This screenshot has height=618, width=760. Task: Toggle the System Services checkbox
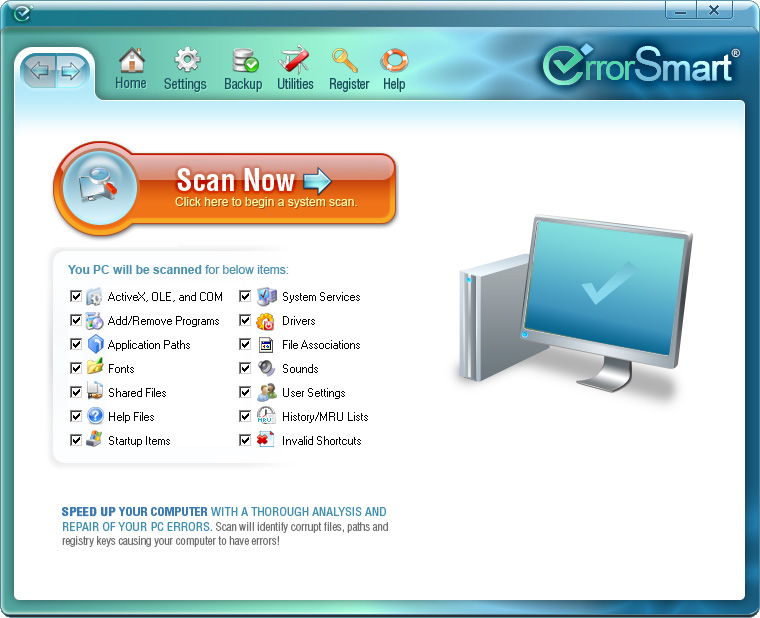pos(245,296)
